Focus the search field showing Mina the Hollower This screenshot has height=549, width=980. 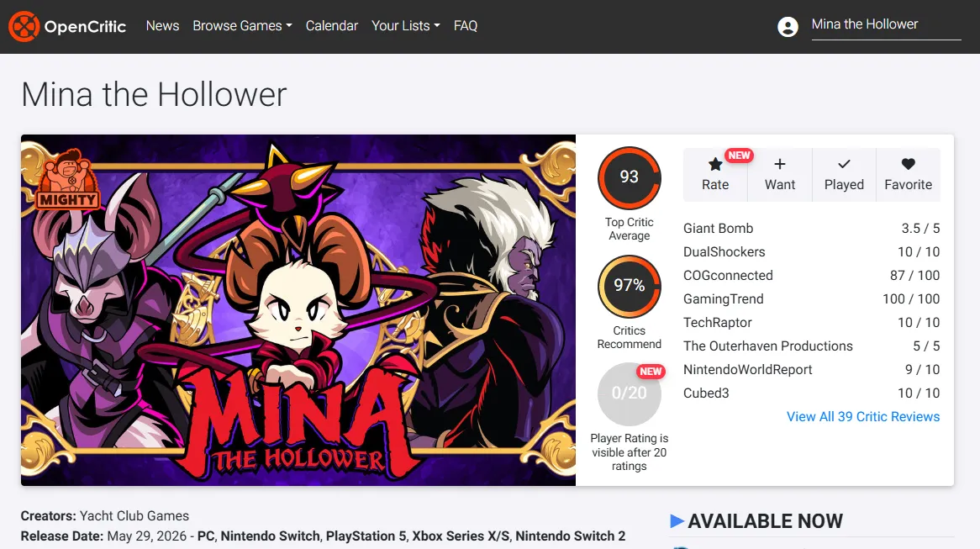click(886, 24)
